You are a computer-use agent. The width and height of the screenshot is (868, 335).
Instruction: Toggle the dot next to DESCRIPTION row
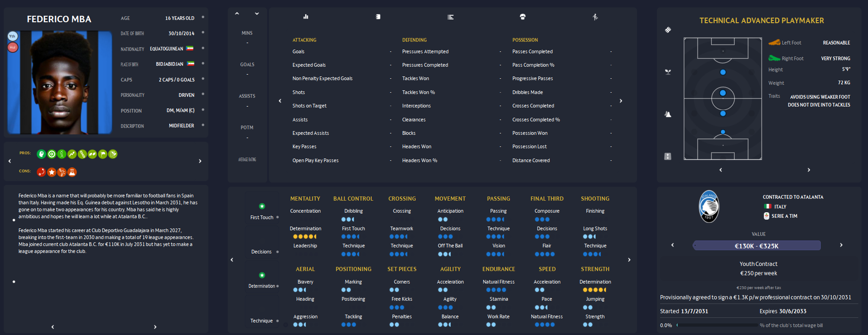pos(203,125)
